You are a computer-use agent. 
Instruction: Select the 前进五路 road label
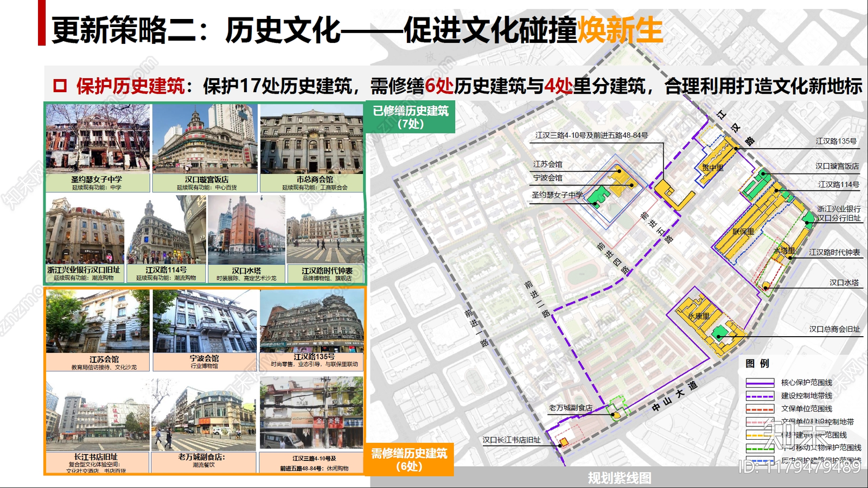point(657,227)
